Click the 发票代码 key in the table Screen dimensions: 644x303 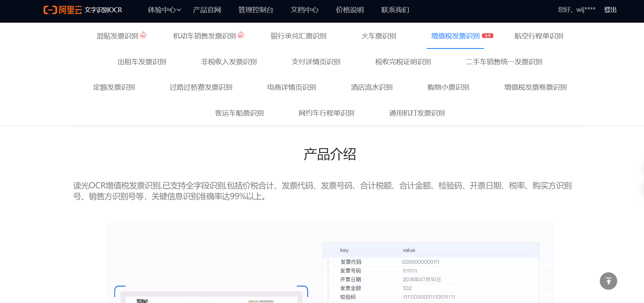[351, 262]
